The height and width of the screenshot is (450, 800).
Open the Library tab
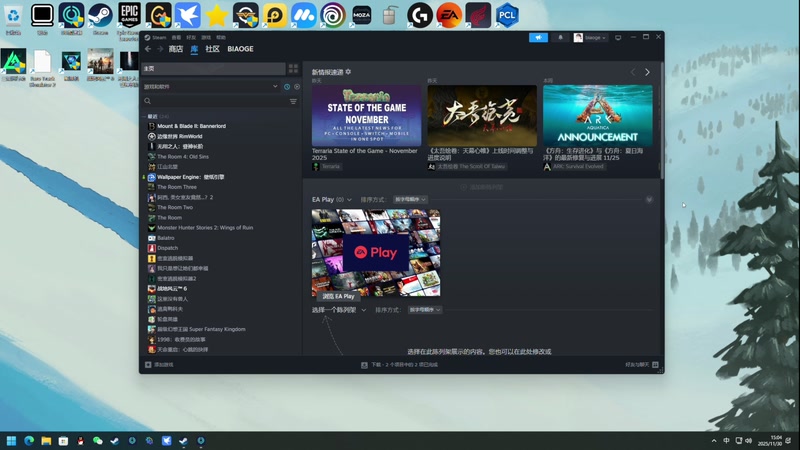pyautogui.click(x=194, y=49)
